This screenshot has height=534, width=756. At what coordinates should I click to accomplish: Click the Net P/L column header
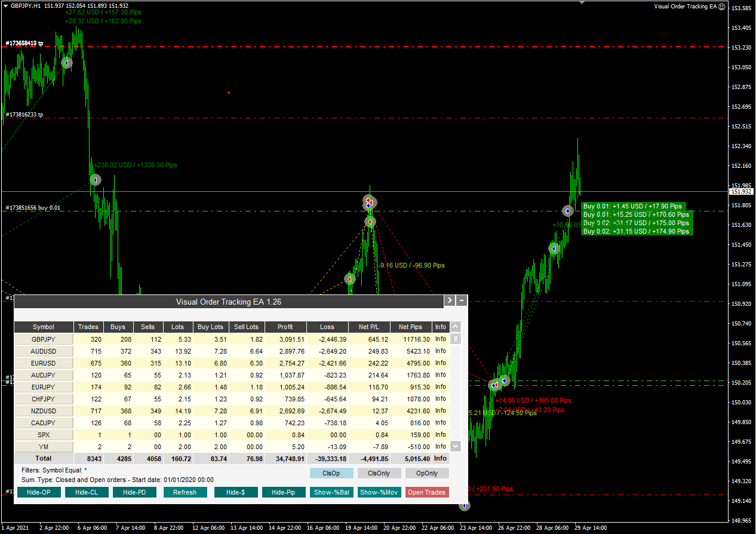(x=370, y=327)
